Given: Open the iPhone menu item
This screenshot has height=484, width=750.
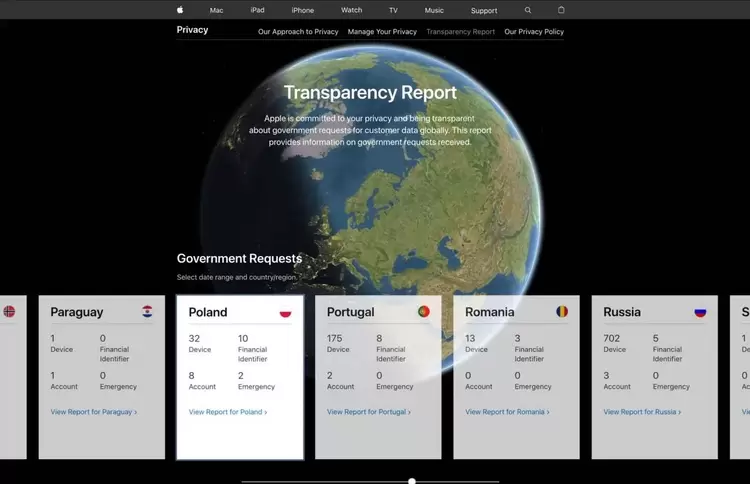Looking at the screenshot, I should [x=302, y=10].
